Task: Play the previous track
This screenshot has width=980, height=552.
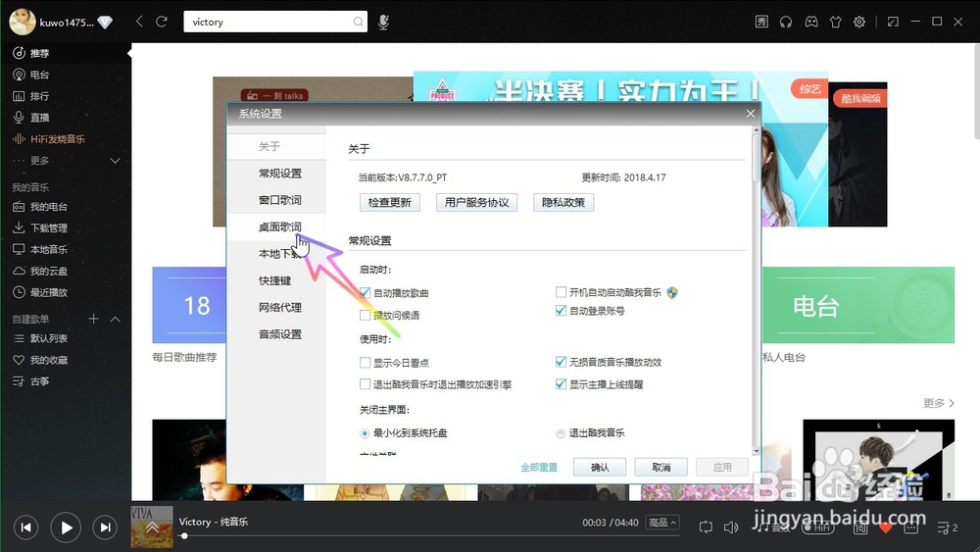Action: (x=26, y=527)
